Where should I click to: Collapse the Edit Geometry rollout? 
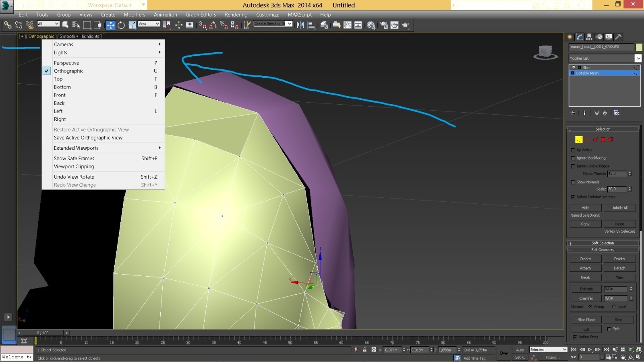(x=603, y=250)
